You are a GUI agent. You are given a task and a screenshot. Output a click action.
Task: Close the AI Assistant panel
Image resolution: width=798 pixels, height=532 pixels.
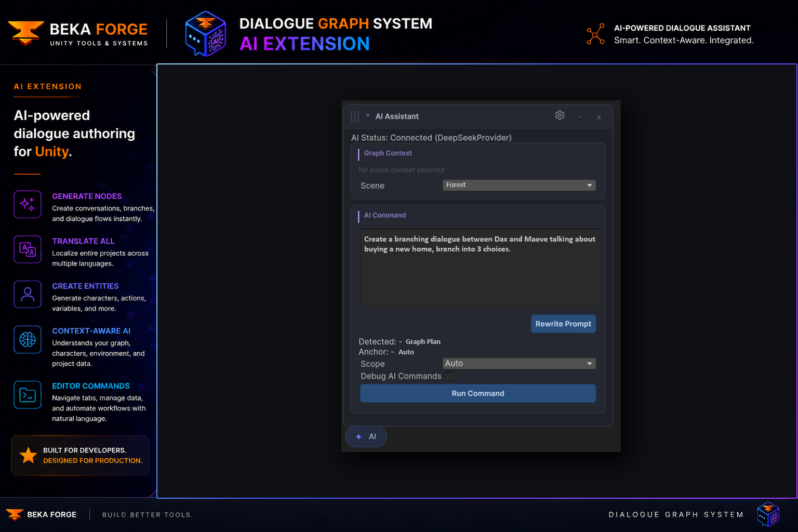tap(599, 117)
